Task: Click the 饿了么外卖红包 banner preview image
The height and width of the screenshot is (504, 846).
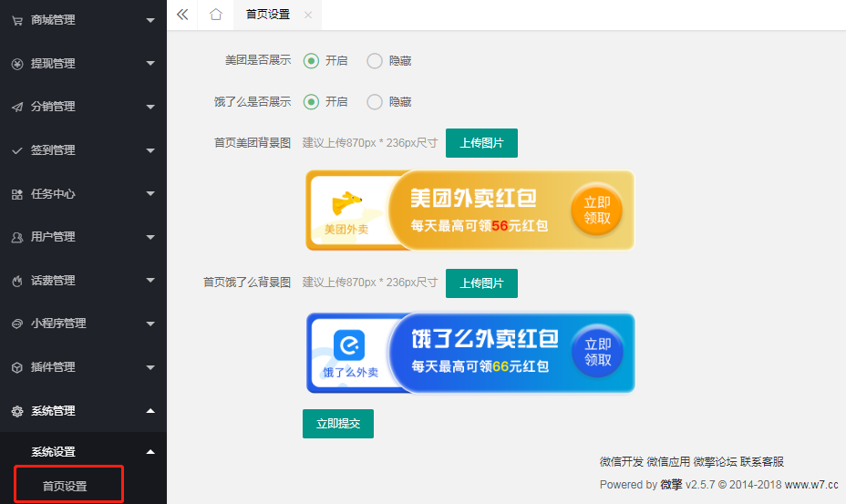Action: coord(469,353)
